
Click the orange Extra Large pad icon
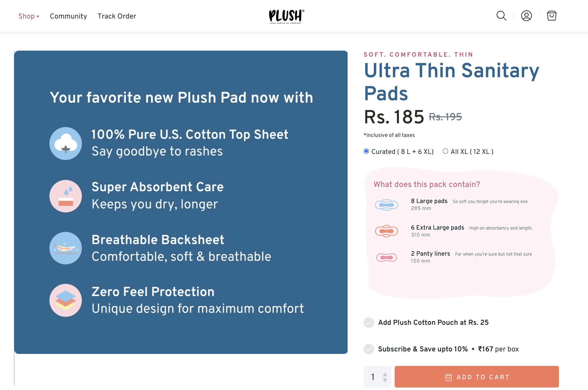point(386,231)
